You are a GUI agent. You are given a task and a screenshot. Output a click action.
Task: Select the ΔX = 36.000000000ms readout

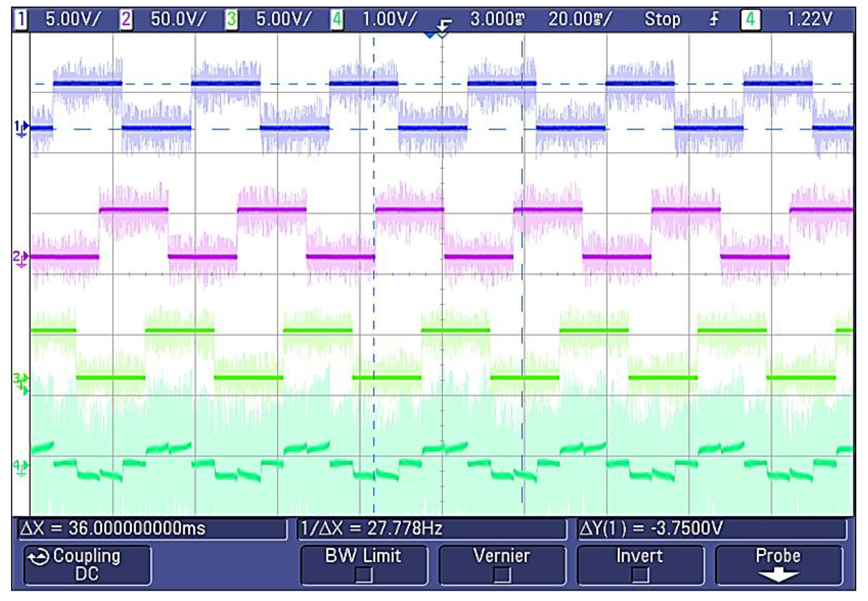(x=153, y=529)
